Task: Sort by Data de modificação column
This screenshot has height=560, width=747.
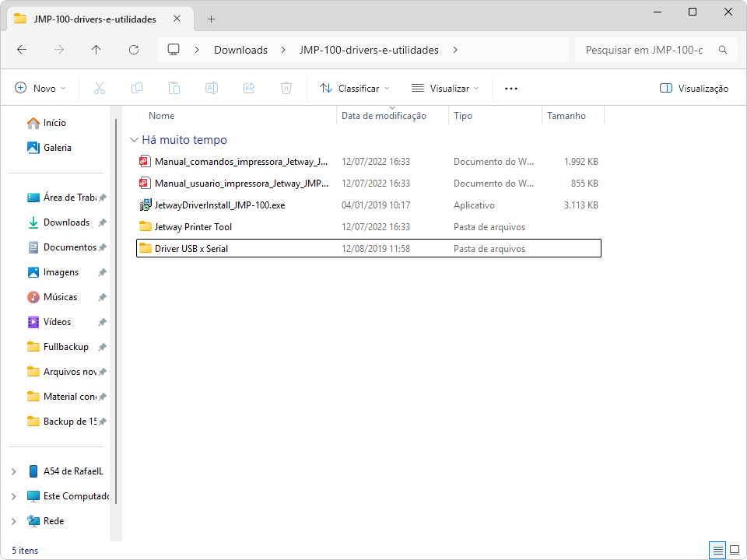Action: tap(384, 116)
